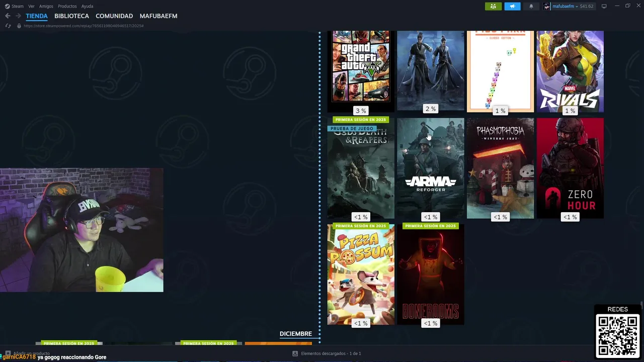This screenshot has height=362, width=644.
Task: Open the MAFUBAEFM profile tab
Action: pyautogui.click(x=158, y=16)
